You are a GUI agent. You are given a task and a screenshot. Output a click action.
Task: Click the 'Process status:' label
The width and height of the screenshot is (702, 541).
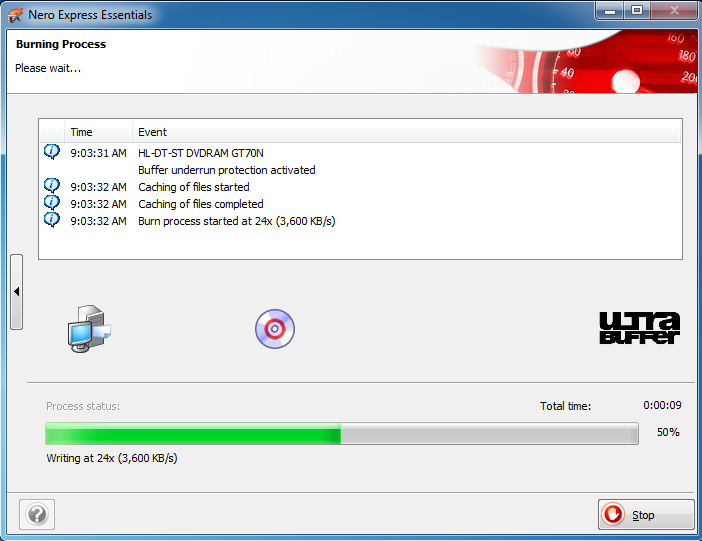click(83, 406)
